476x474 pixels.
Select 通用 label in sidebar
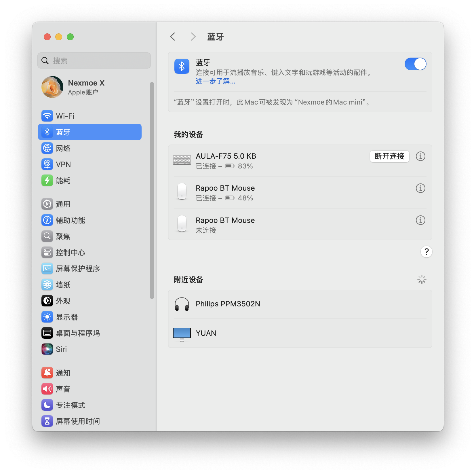pyautogui.click(x=63, y=204)
